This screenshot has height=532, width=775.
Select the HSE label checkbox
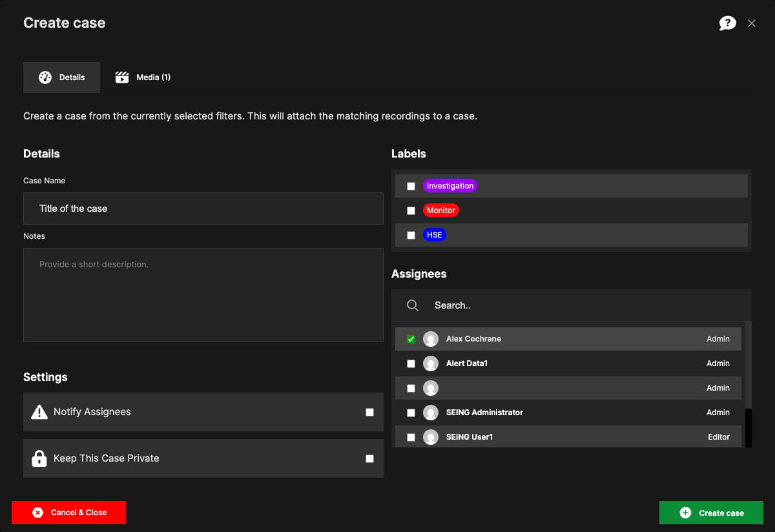pos(411,235)
